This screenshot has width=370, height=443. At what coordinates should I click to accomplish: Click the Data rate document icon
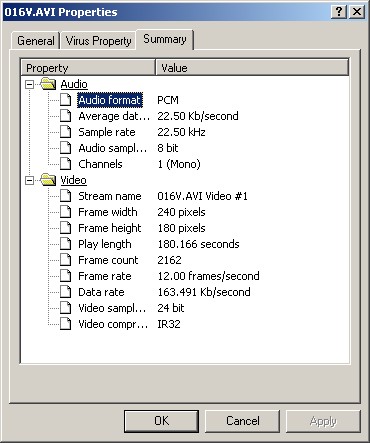(66, 292)
